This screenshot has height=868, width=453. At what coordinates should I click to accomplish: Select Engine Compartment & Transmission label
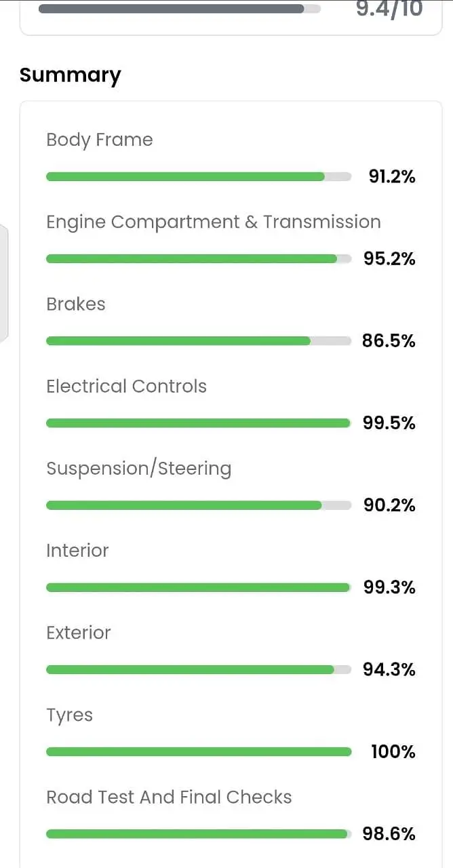[x=213, y=222]
